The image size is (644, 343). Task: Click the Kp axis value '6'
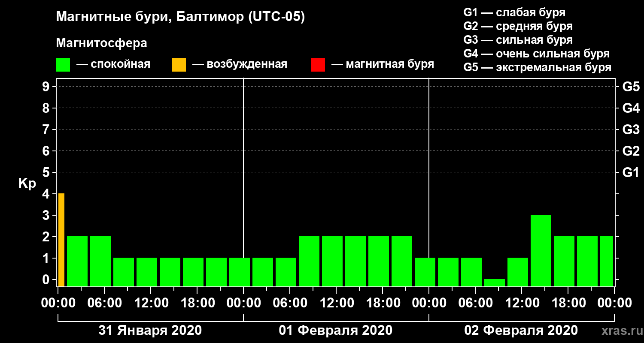tap(46, 151)
